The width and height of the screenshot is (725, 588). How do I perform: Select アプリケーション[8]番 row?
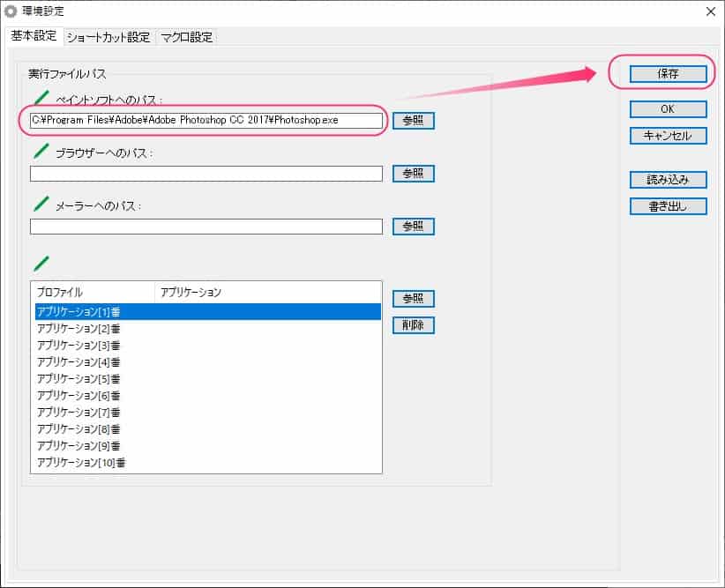tap(207, 429)
